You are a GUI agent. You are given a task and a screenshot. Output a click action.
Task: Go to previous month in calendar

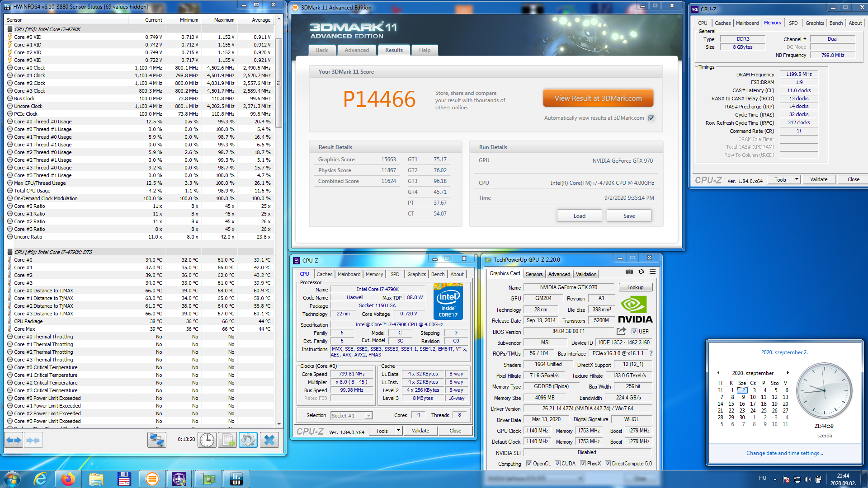coord(718,373)
